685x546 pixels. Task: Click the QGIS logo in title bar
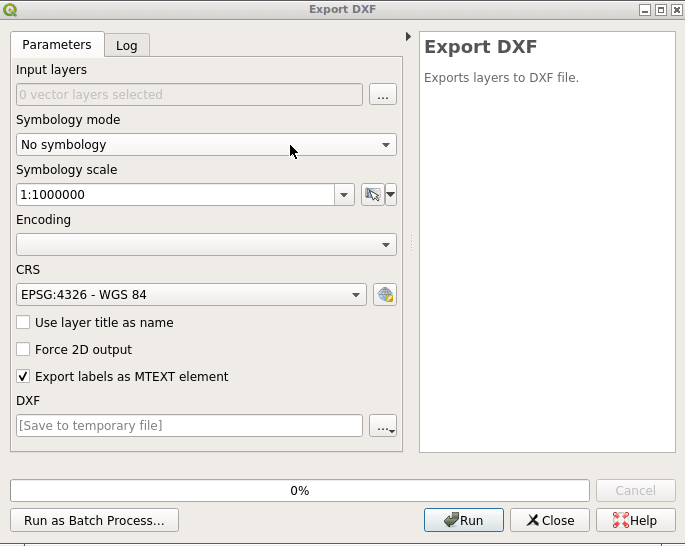coord(10,9)
